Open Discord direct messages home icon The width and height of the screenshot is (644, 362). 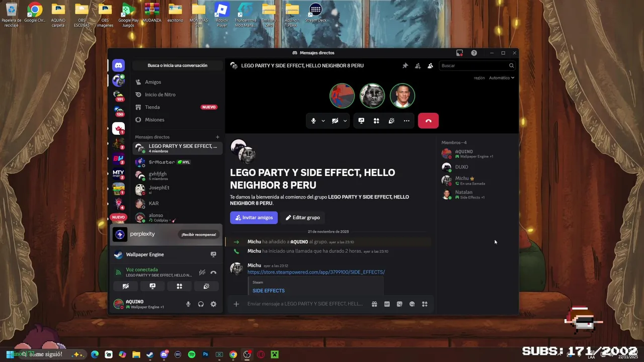tap(118, 65)
